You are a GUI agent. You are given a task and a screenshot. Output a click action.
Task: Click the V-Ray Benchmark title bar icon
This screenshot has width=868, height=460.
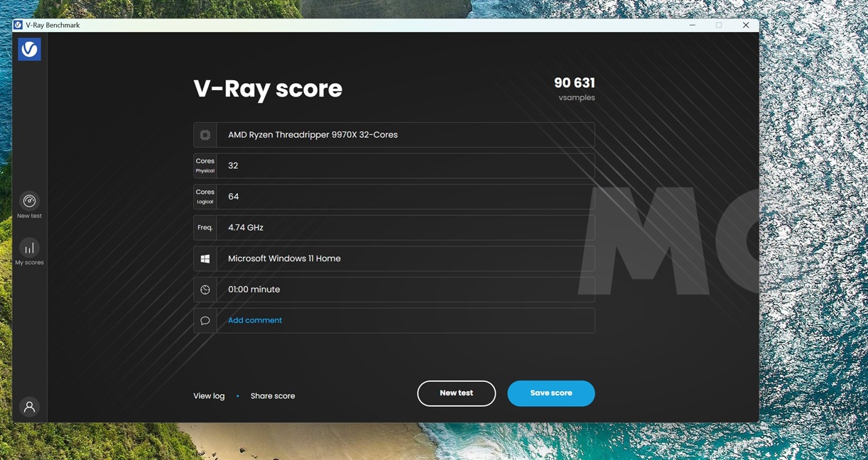pyautogui.click(x=18, y=25)
